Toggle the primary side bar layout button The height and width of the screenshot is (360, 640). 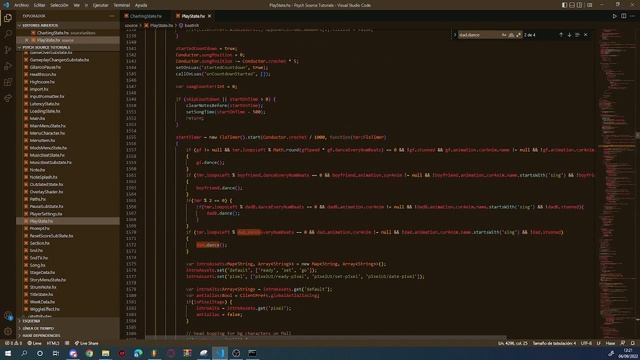point(564,5)
